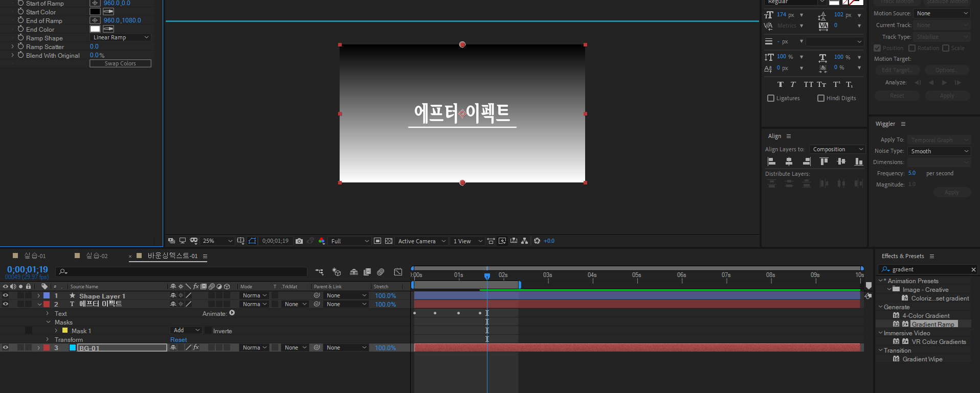Click the Swap Colors button
980x393 pixels.
click(x=121, y=63)
